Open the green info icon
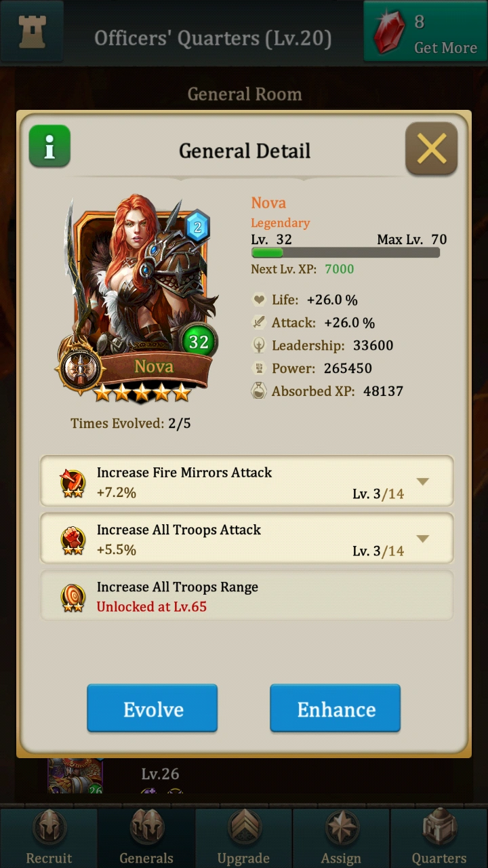Screen dimensions: 488x868 click(x=49, y=146)
